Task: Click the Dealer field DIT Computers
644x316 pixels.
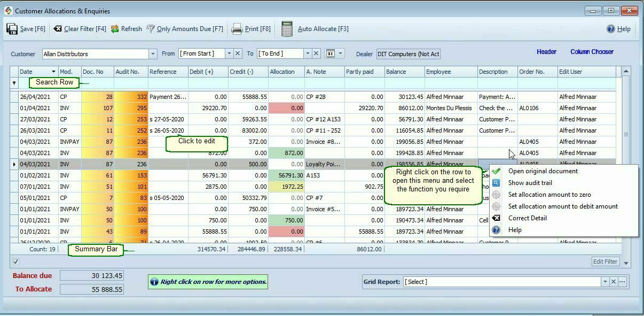Action: point(409,53)
